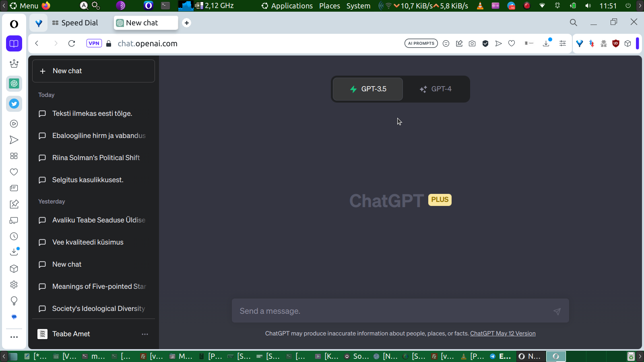The image size is (644, 362).
Task: Open lightbulb tips icon in sidebar
Action: pos(14,301)
